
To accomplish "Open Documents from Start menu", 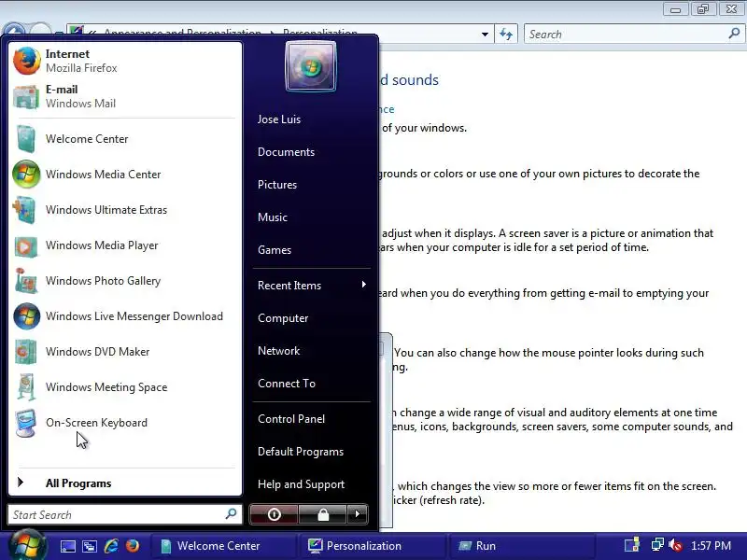I will click(286, 152).
